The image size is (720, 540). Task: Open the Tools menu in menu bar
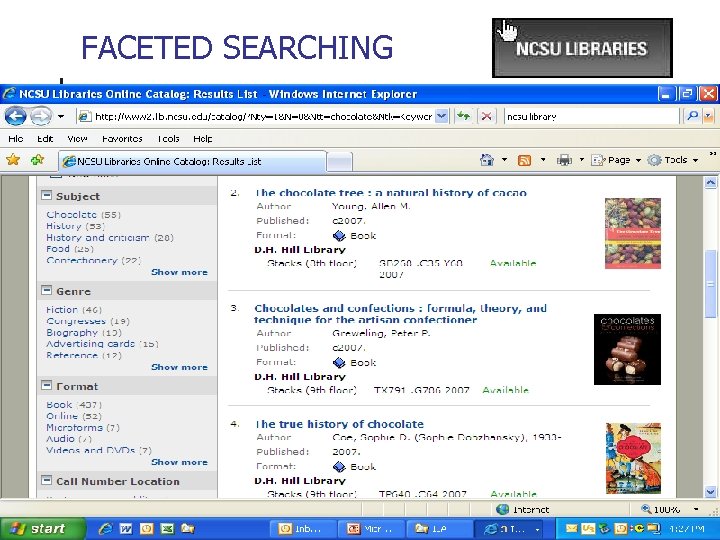168,139
